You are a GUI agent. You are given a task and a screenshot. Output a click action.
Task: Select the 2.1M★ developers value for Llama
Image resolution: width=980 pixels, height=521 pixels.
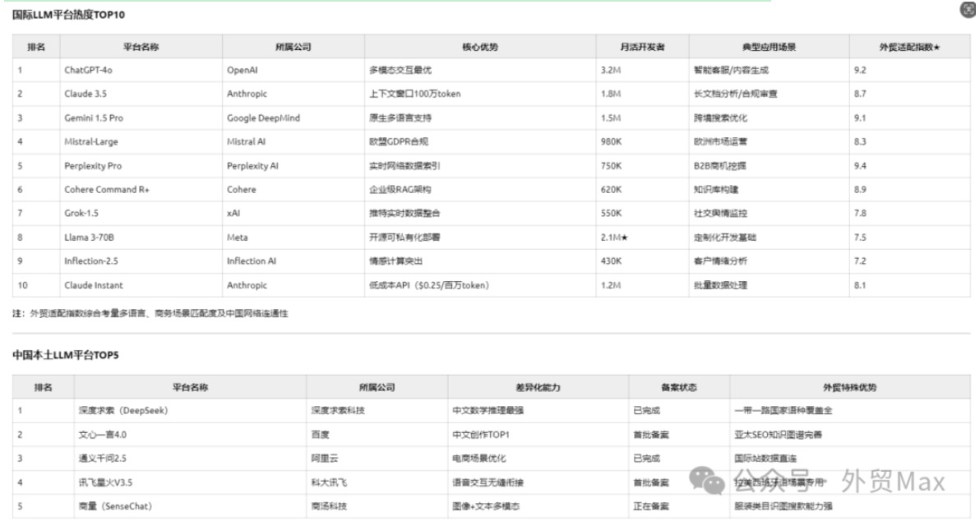(x=616, y=237)
